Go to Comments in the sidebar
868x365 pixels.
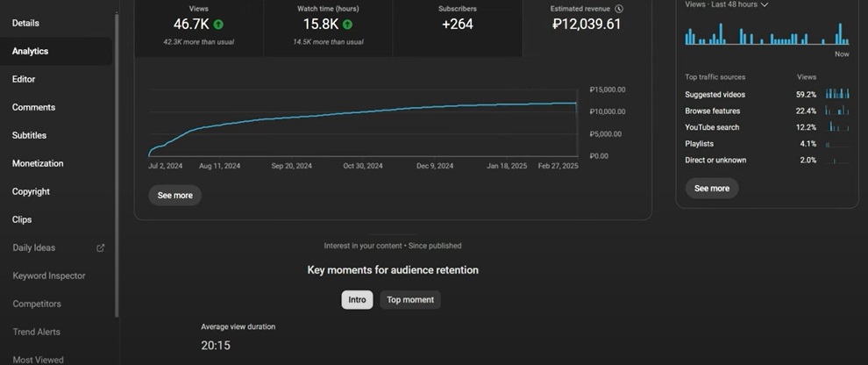[33, 108]
